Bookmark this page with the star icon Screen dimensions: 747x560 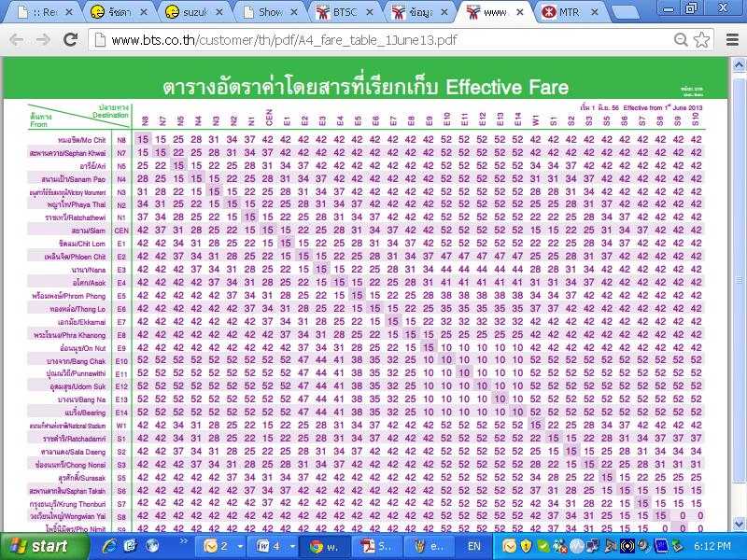coord(702,39)
